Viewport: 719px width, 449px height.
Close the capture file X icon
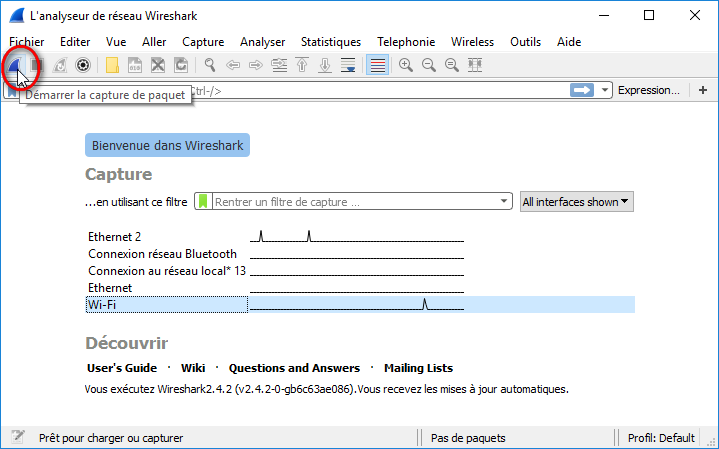[158, 65]
